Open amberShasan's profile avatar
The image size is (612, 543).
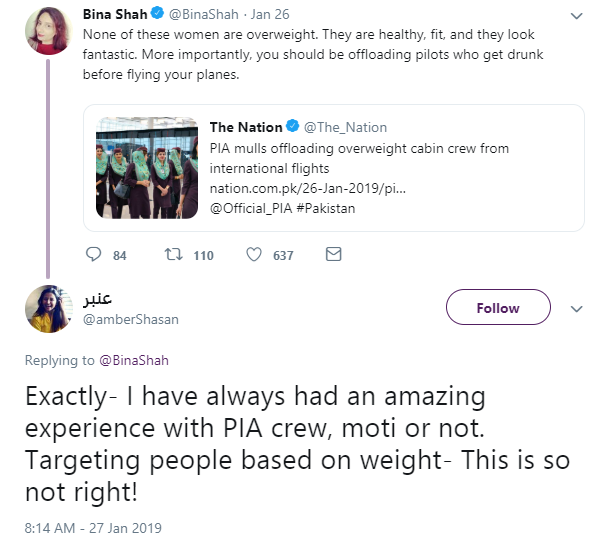pyautogui.click(x=48, y=309)
